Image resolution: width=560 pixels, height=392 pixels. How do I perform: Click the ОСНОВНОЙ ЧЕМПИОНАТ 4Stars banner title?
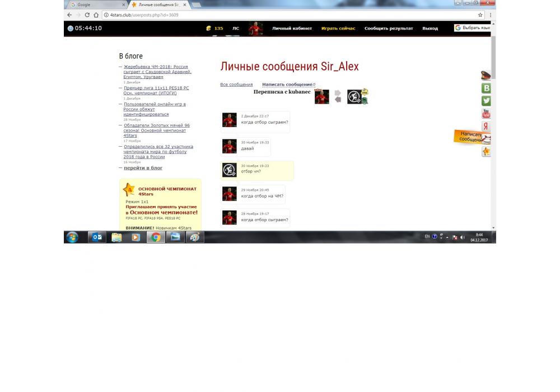pos(167,192)
